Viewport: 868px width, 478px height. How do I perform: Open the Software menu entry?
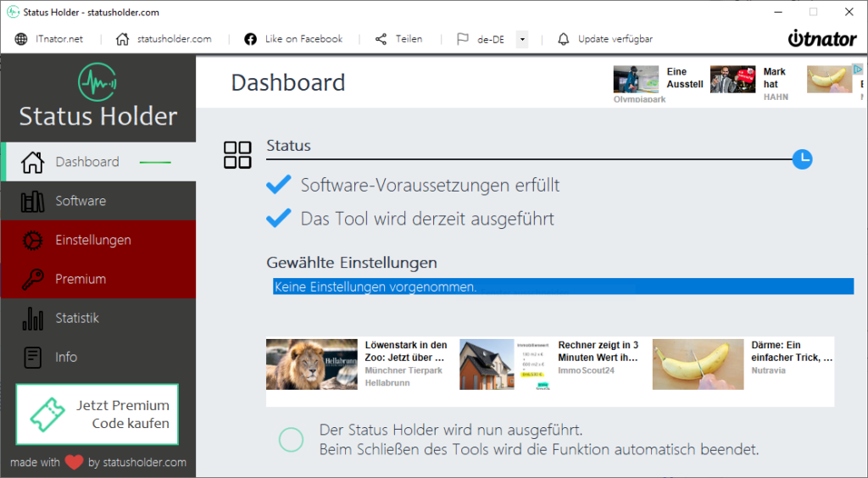pos(81,202)
